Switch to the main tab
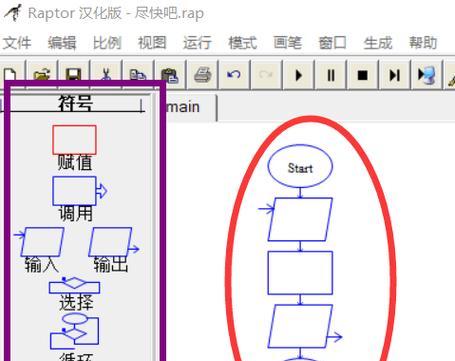The height and width of the screenshot is (361, 455). pos(191,107)
